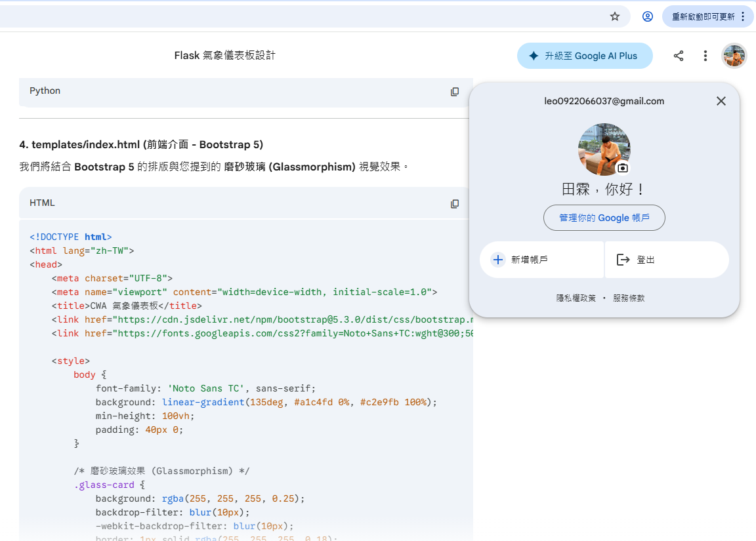Viewport: 756px width, 541px height.
Task: Open the 隱私權政策 link
Action: [576, 298]
